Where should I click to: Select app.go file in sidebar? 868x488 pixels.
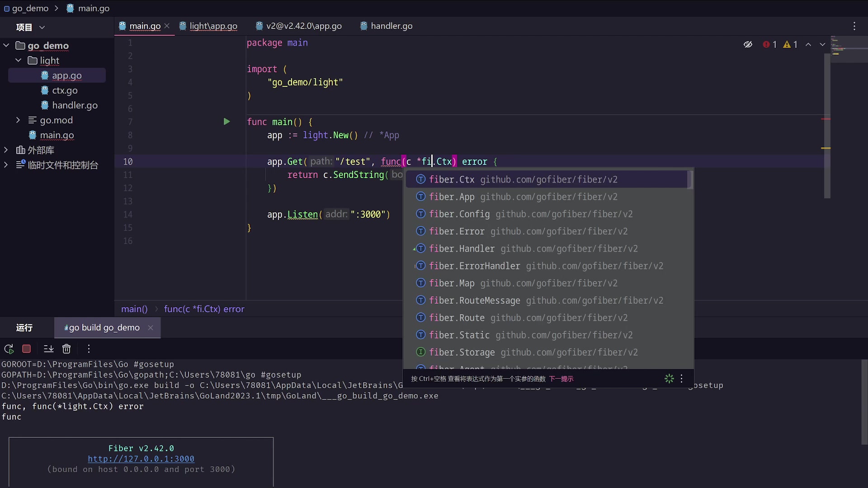[67, 75]
